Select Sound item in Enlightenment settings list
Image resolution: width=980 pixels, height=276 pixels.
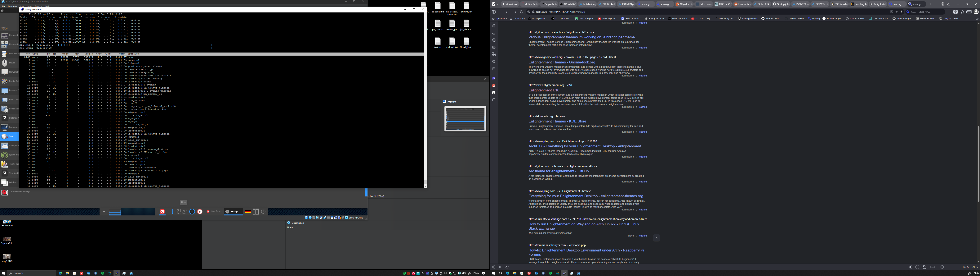[10, 136]
